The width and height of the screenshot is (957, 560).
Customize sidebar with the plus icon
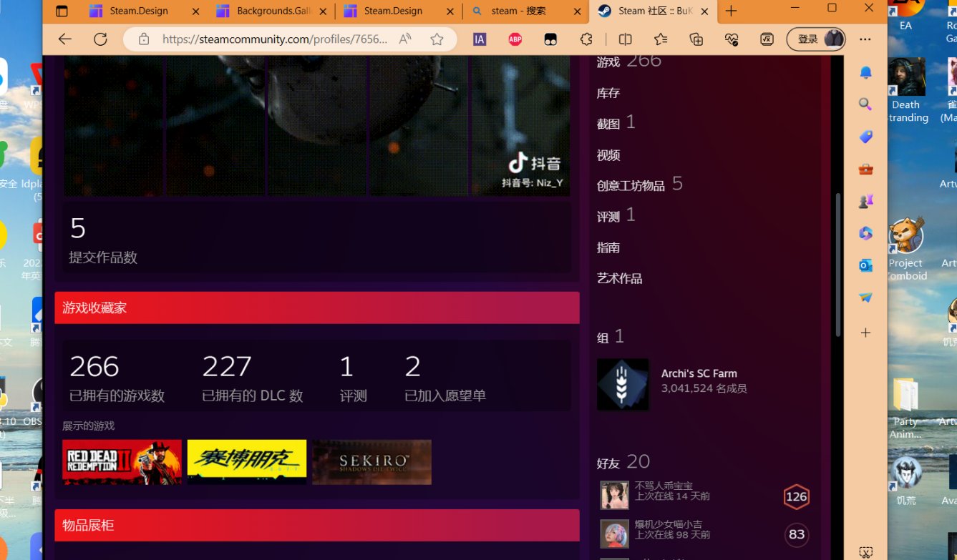(865, 333)
